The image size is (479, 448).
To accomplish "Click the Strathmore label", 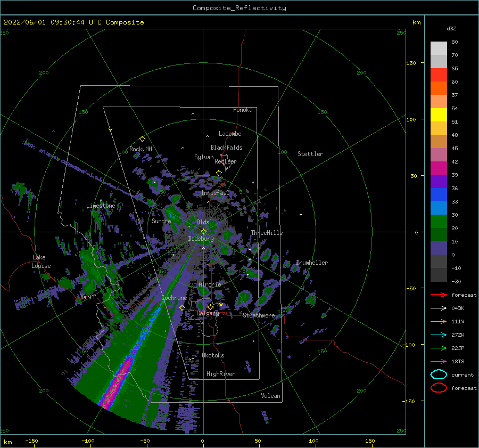I will coord(259,315).
